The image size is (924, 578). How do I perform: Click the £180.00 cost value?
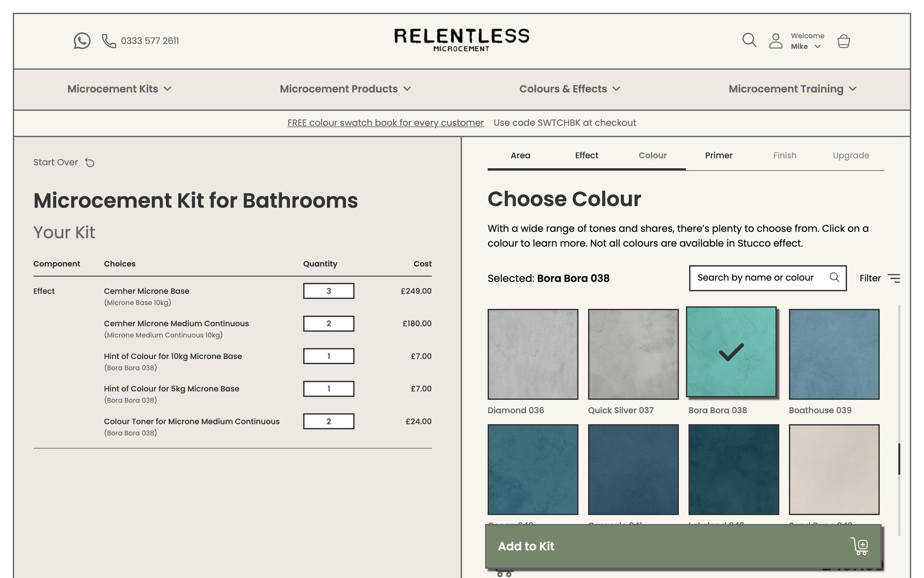417,324
